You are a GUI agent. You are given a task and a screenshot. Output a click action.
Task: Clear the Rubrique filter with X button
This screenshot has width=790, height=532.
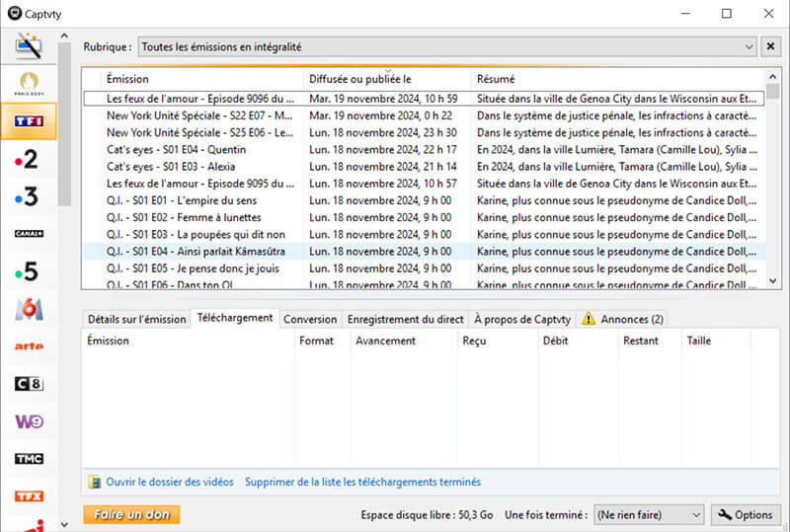(x=771, y=46)
